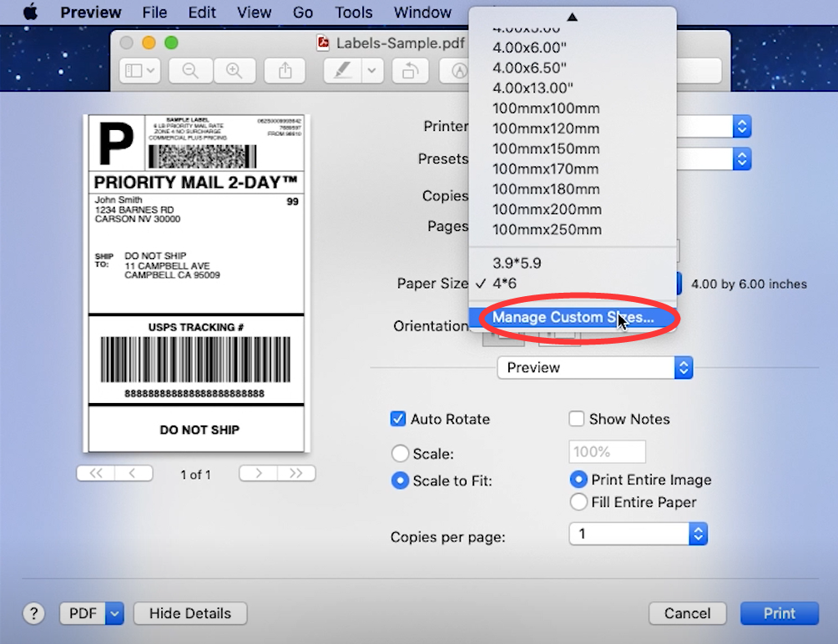Choose 100mmx150mm paper size
The width and height of the screenshot is (838, 644).
(546, 149)
